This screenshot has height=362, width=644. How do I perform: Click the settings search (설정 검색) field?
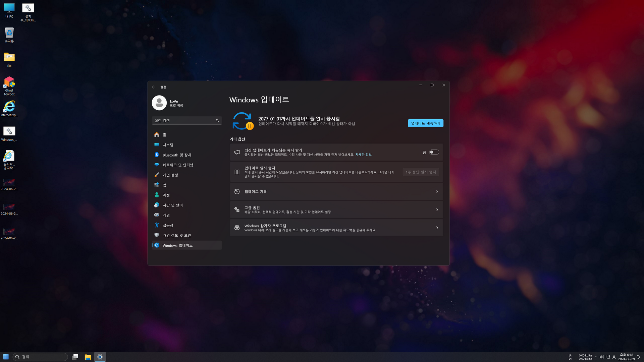(x=183, y=120)
